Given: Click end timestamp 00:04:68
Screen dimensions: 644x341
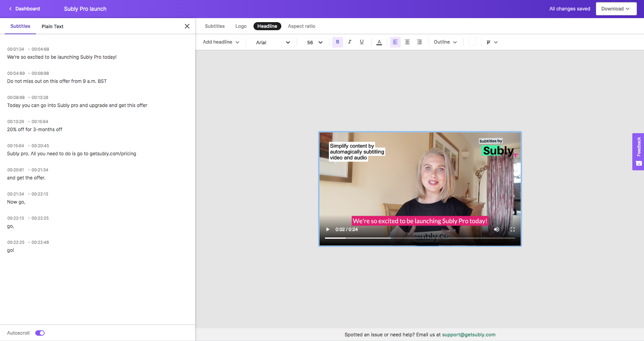Looking at the screenshot, I should point(40,49).
